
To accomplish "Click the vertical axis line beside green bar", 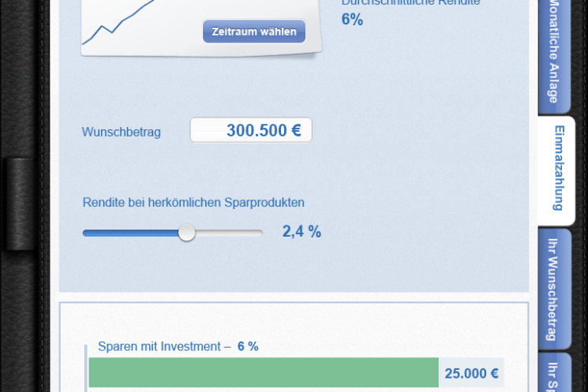I will click(86, 368).
